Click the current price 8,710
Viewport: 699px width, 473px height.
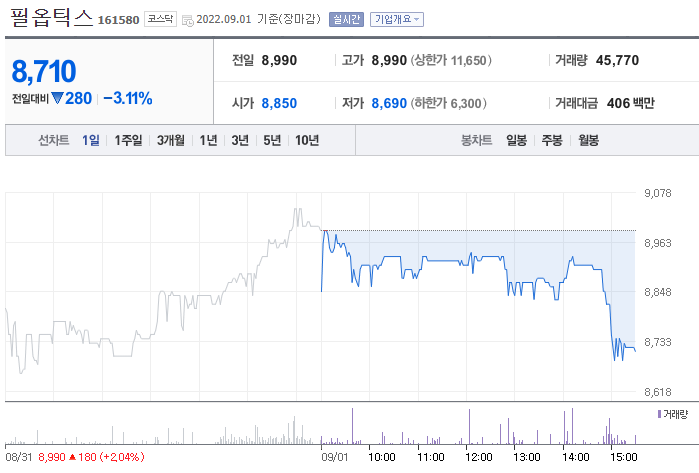44,71
